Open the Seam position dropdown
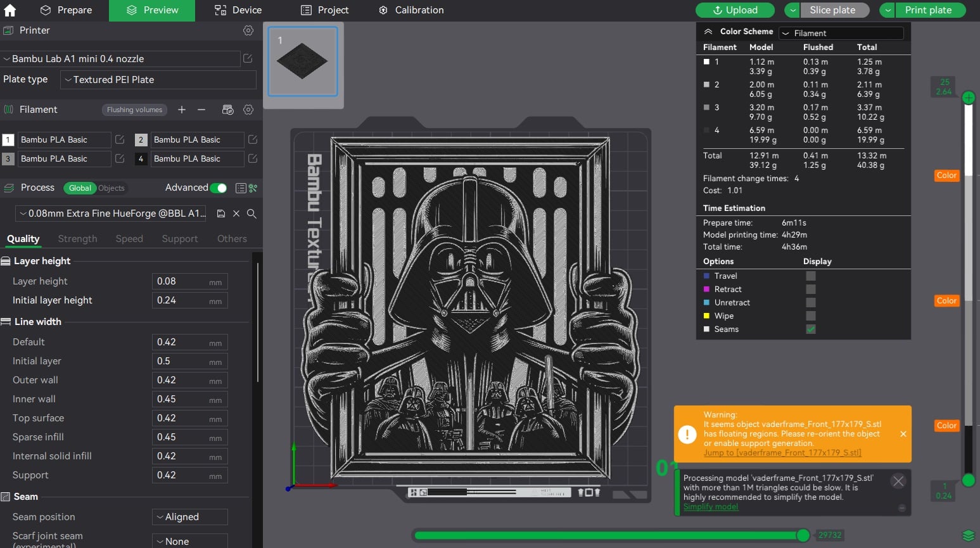Screen dimensions: 980x548 click(x=189, y=517)
